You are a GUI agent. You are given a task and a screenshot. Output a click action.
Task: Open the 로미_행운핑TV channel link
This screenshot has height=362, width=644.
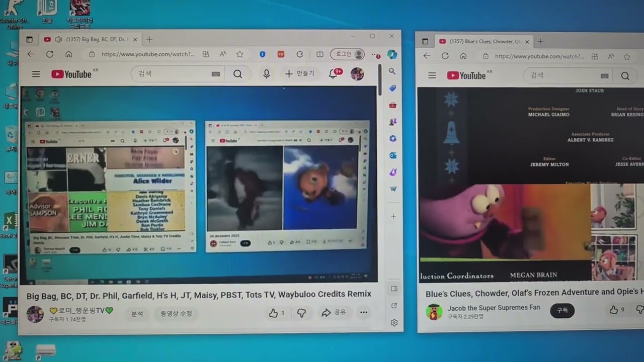[x=82, y=311]
